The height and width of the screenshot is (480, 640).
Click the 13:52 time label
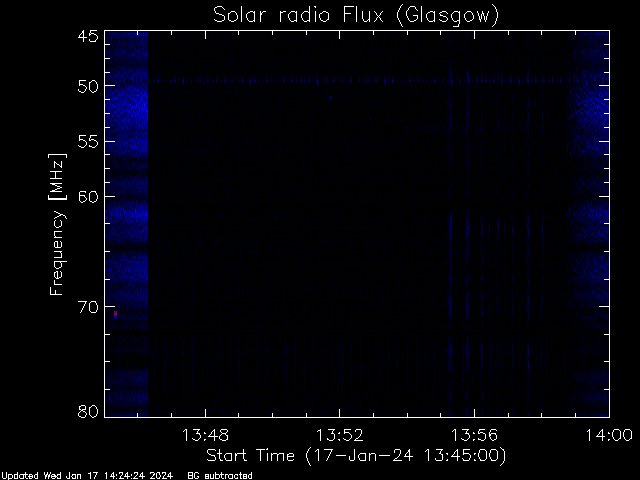coord(340,435)
